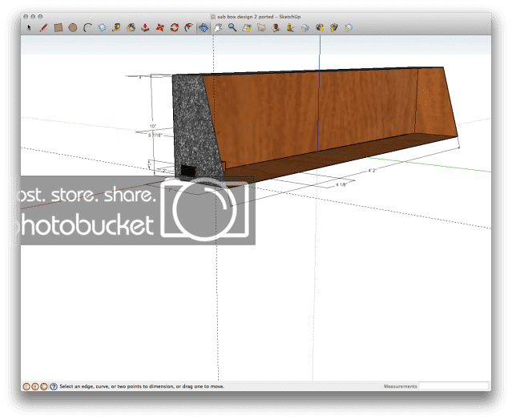The image size is (512, 420).
Task: Close the SketchUp window
Action: point(26,17)
